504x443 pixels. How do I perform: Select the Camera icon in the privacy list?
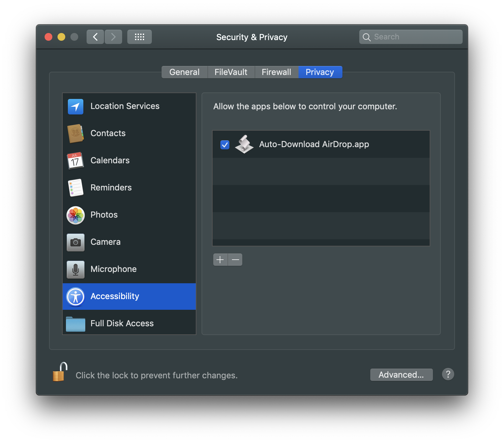pyautogui.click(x=75, y=242)
